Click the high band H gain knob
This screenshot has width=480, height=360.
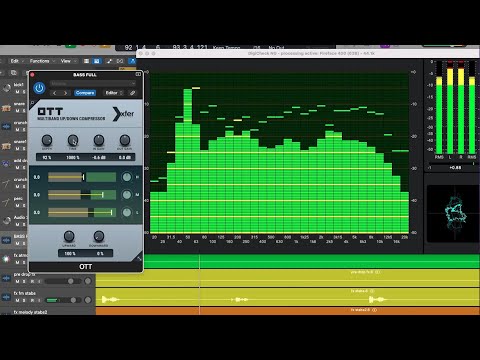pyautogui.click(x=127, y=177)
